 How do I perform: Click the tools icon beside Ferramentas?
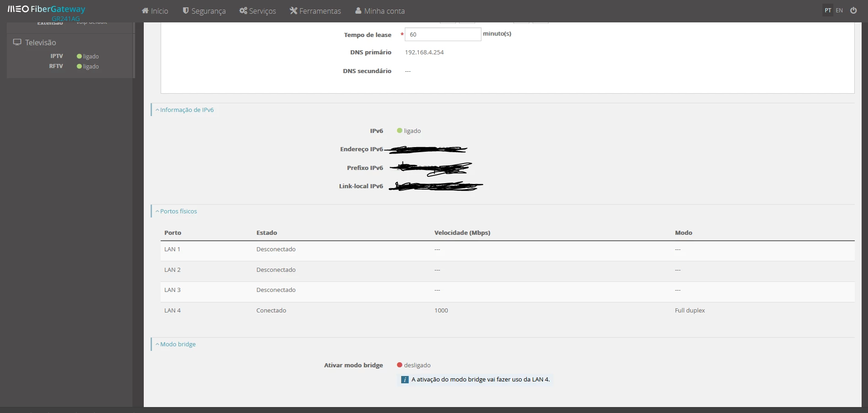[x=293, y=11]
